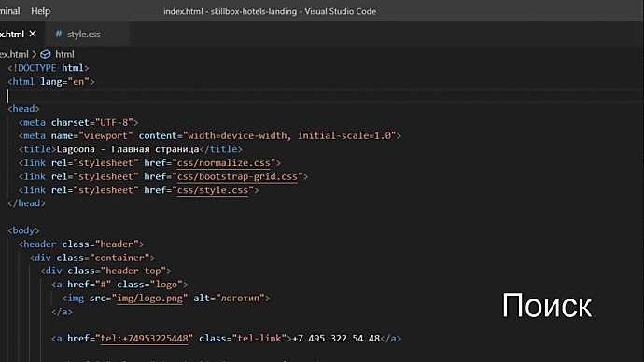Click the class="tel-link" attribute
This screenshot has width=644, height=362.
(x=243, y=338)
